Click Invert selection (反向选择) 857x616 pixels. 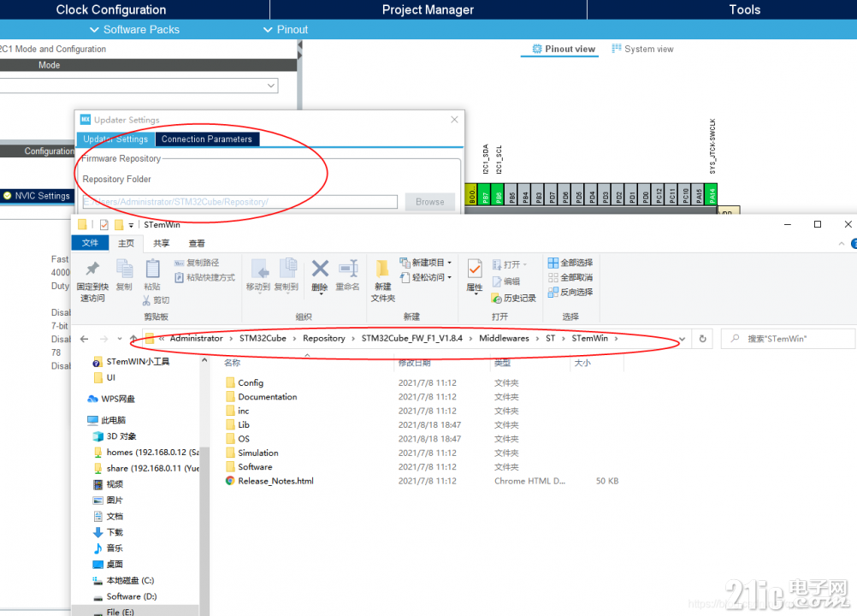[570, 292]
